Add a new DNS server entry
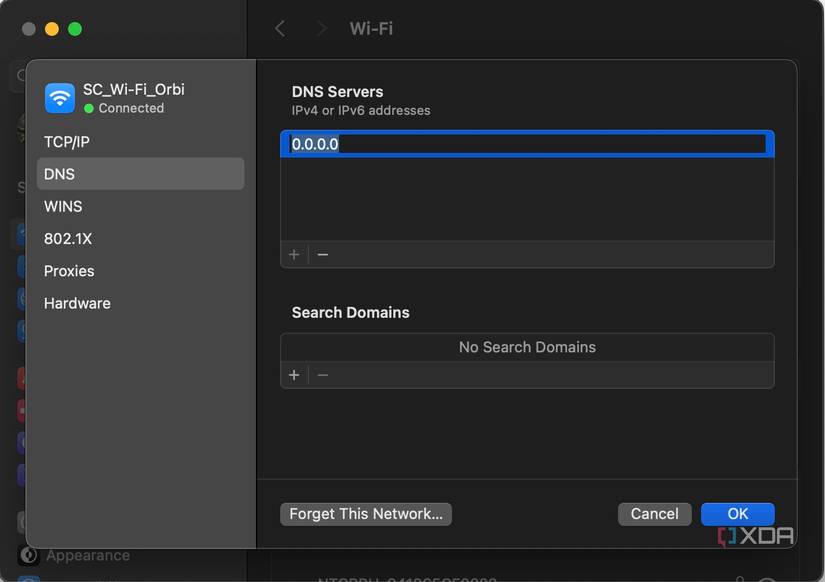The image size is (825, 582). (294, 254)
